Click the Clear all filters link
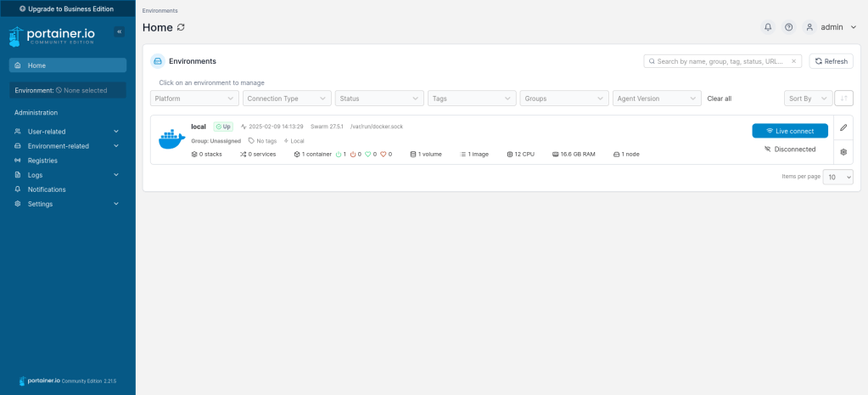This screenshot has height=395, width=868. pos(720,99)
